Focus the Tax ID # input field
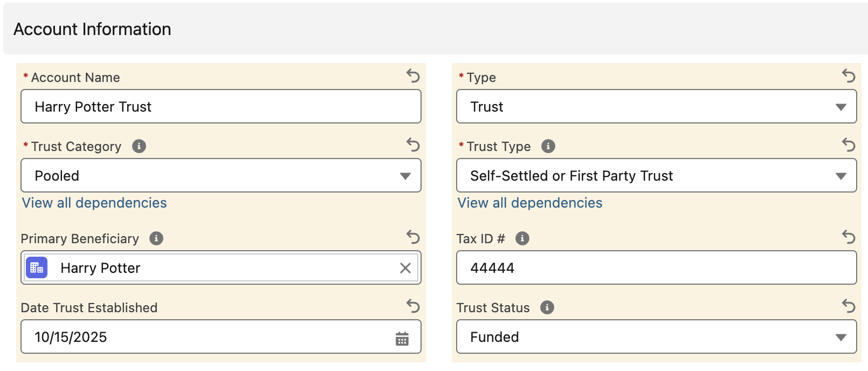The height and width of the screenshot is (371, 868). [x=656, y=268]
